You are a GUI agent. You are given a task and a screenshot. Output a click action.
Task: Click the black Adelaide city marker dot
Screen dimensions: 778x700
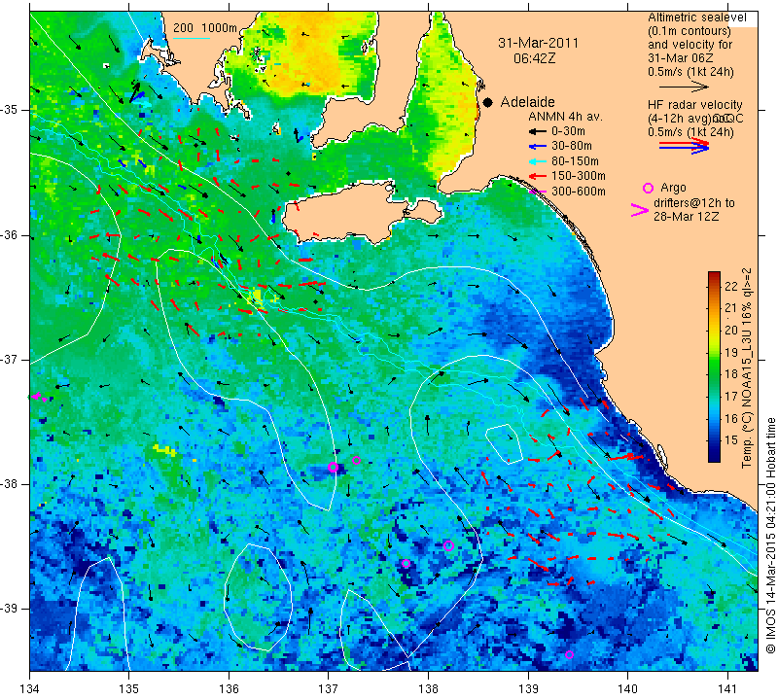click(488, 102)
